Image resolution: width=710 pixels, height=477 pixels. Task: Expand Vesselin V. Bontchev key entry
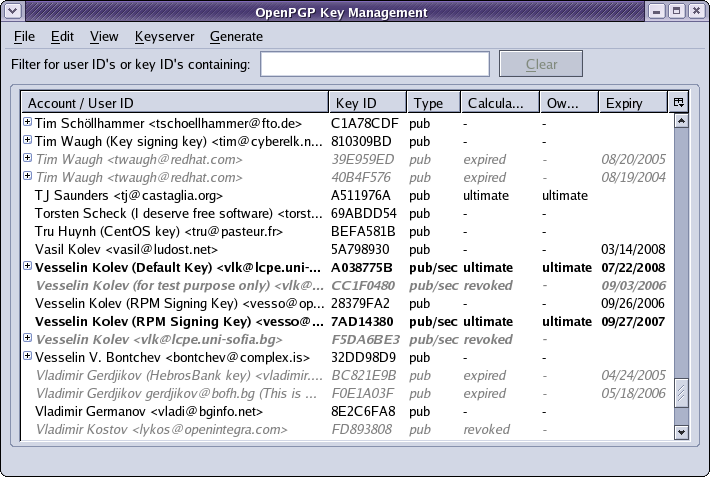tap(28, 356)
